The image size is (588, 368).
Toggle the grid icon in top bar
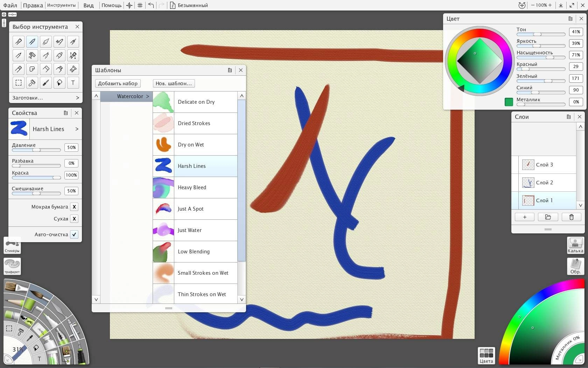pos(140,5)
